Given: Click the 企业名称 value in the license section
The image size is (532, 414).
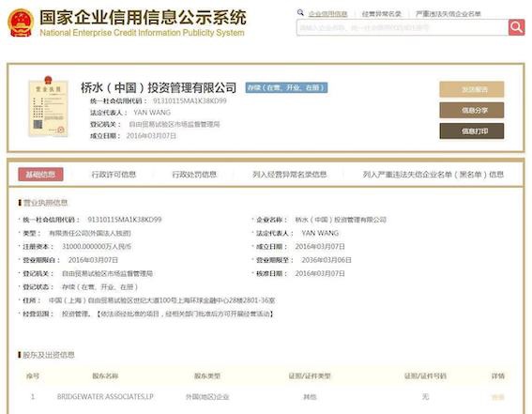Looking at the screenshot, I should click(x=341, y=220).
